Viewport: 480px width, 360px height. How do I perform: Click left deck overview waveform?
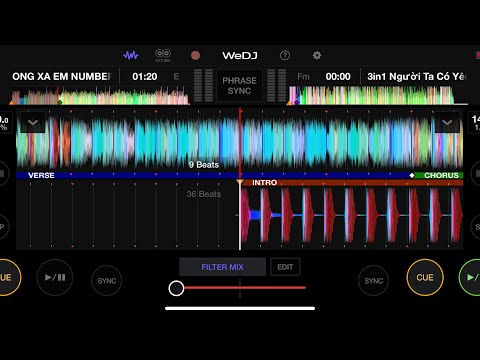coord(100,96)
